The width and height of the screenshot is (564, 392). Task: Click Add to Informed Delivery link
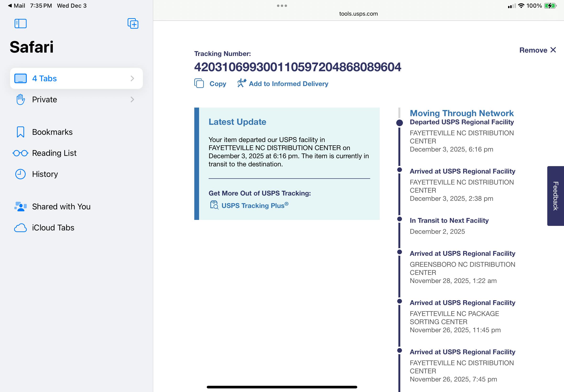click(x=288, y=84)
